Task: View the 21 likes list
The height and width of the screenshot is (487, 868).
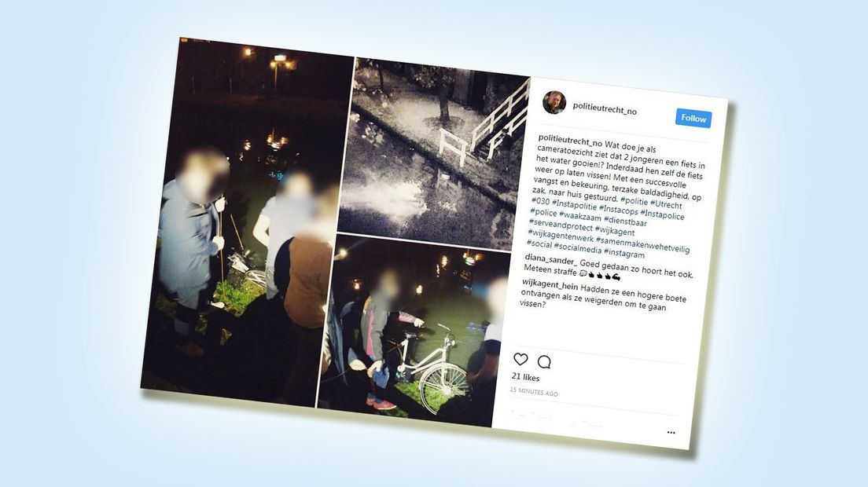Action: coord(525,377)
